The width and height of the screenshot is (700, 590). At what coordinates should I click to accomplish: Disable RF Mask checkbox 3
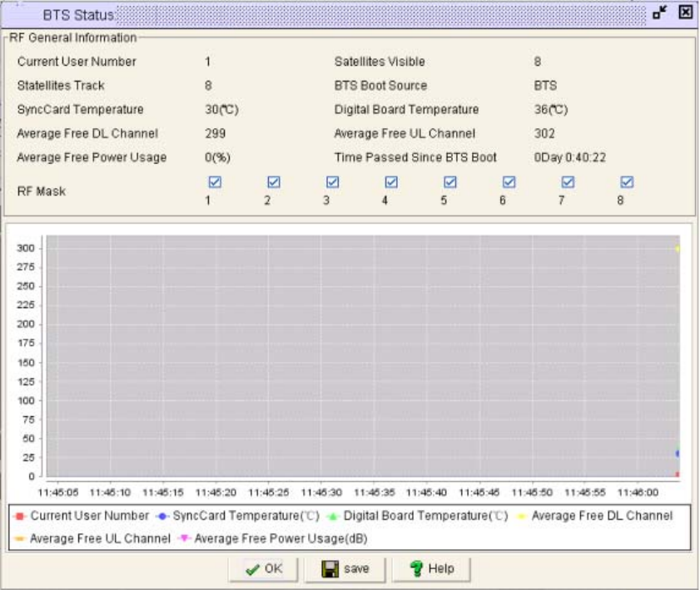(332, 182)
